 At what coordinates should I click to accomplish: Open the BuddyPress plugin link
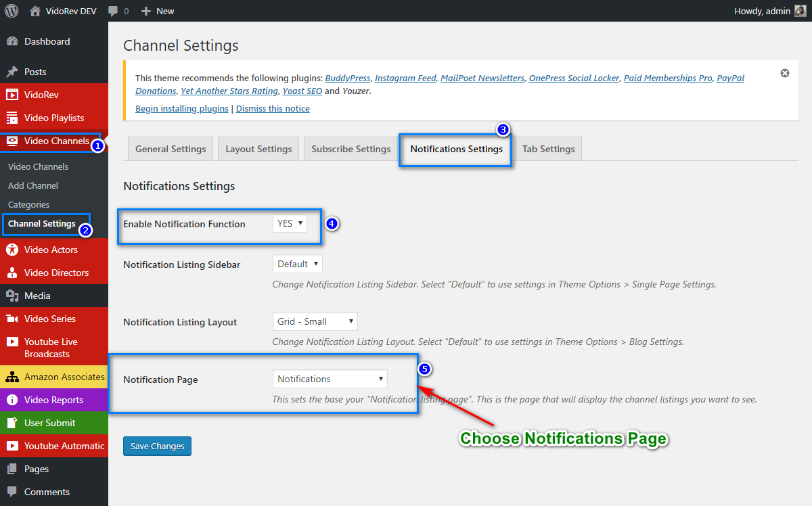tap(348, 78)
